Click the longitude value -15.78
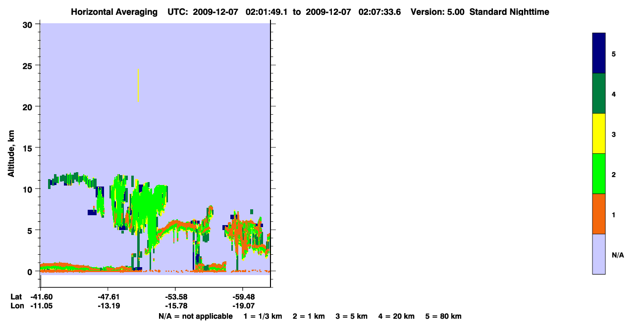 coord(175,306)
